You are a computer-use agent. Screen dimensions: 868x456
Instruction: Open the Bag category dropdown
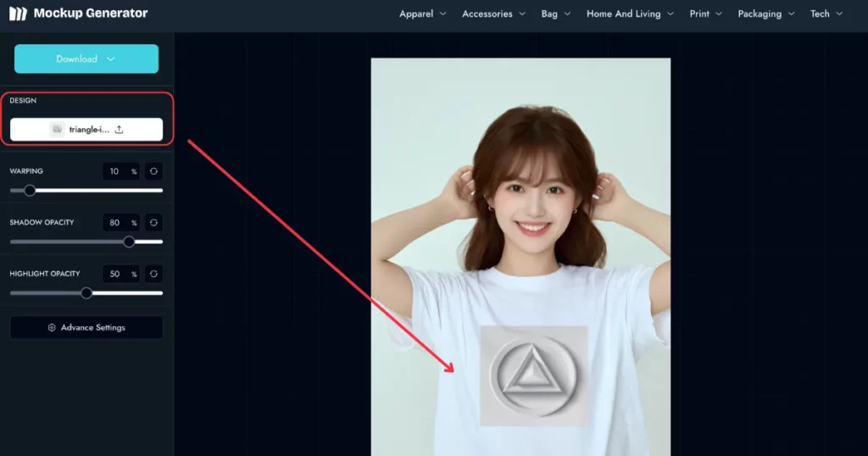tap(555, 14)
